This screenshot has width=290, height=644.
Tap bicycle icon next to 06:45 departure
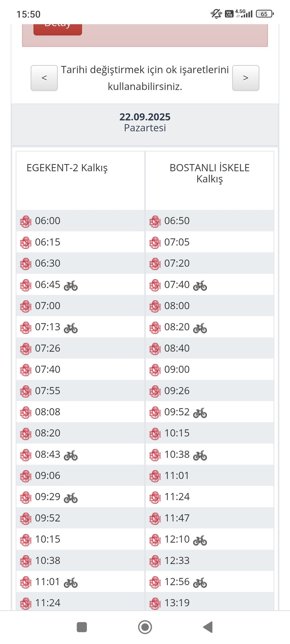pos(71,285)
